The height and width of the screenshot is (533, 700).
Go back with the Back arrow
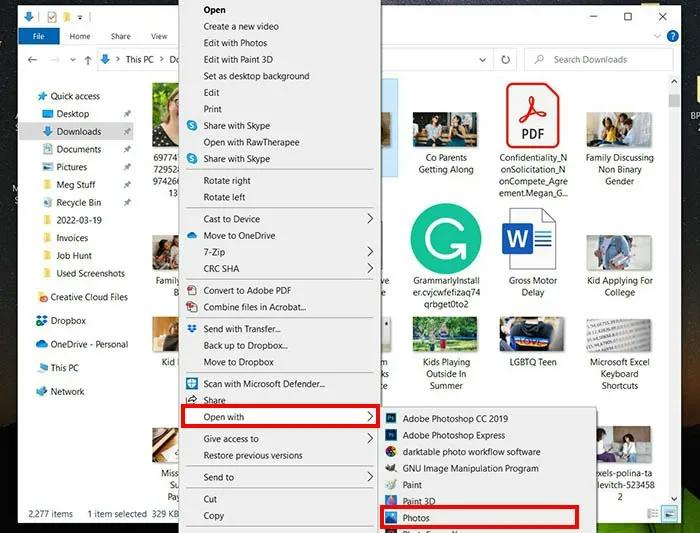pyautogui.click(x=32, y=59)
